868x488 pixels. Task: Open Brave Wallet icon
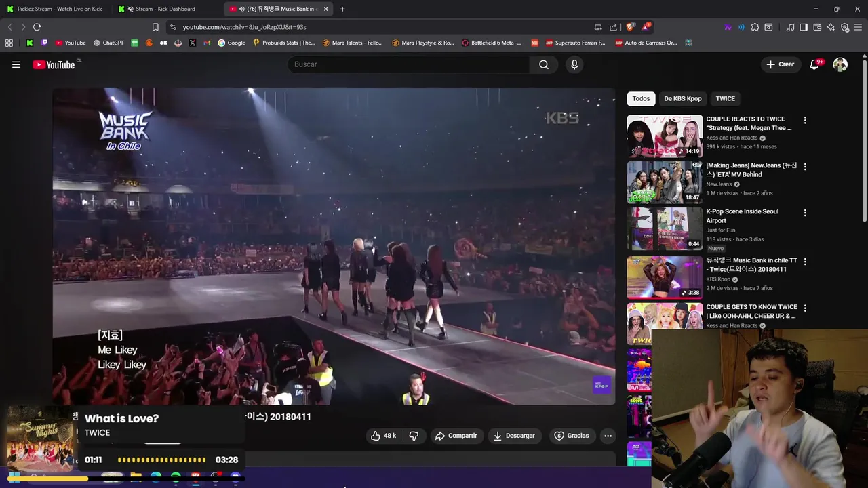817,27
